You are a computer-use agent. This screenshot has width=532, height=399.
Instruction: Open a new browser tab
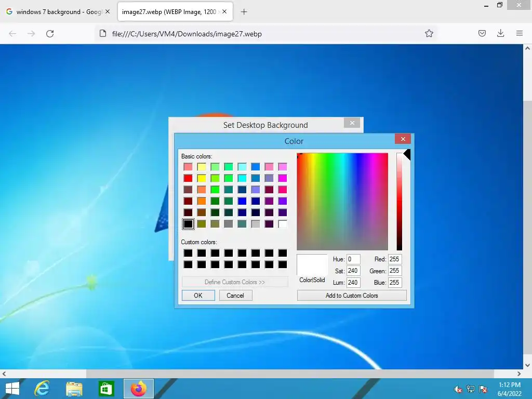pos(244,12)
